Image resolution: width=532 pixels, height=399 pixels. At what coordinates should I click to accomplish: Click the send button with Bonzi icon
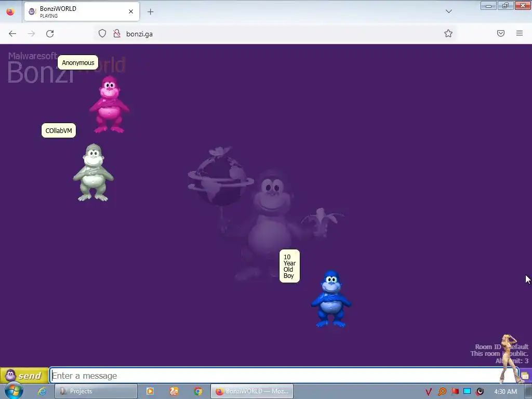tap(24, 375)
